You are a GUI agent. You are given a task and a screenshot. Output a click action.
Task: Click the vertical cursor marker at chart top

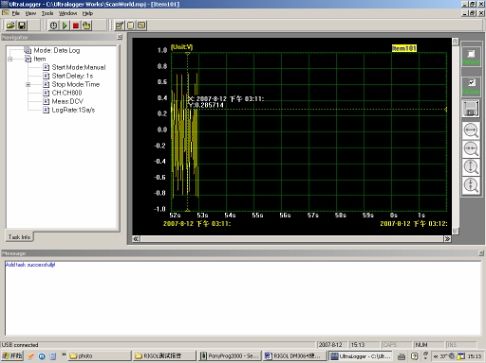(188, 54)
